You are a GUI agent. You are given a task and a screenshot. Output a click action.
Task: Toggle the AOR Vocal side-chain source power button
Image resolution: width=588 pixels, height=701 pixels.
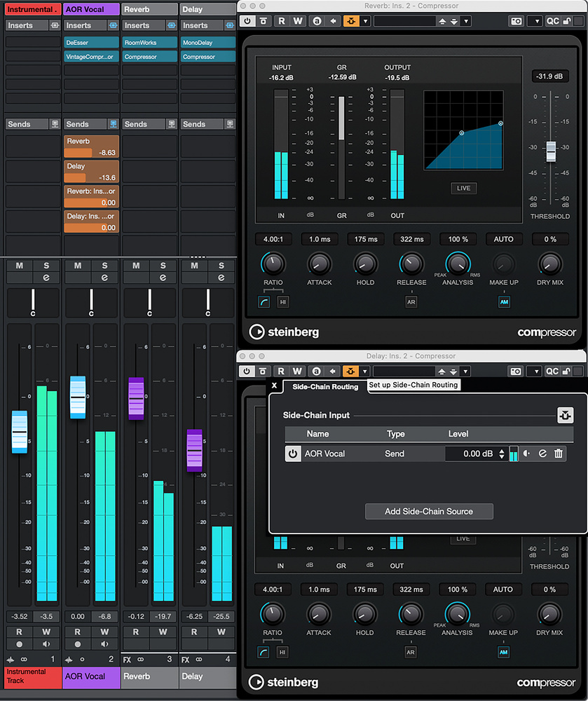pyautogui.click(x=293, y=454)
